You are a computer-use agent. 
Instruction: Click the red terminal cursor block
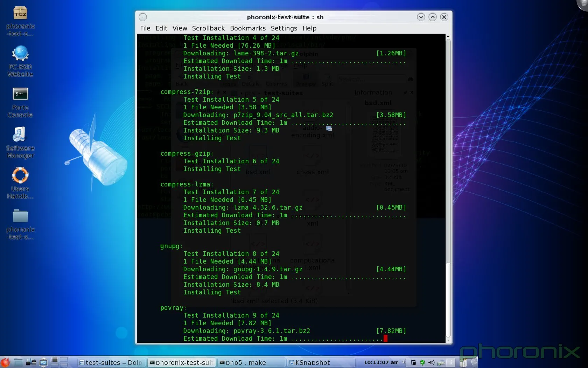[x=385, y=339]
